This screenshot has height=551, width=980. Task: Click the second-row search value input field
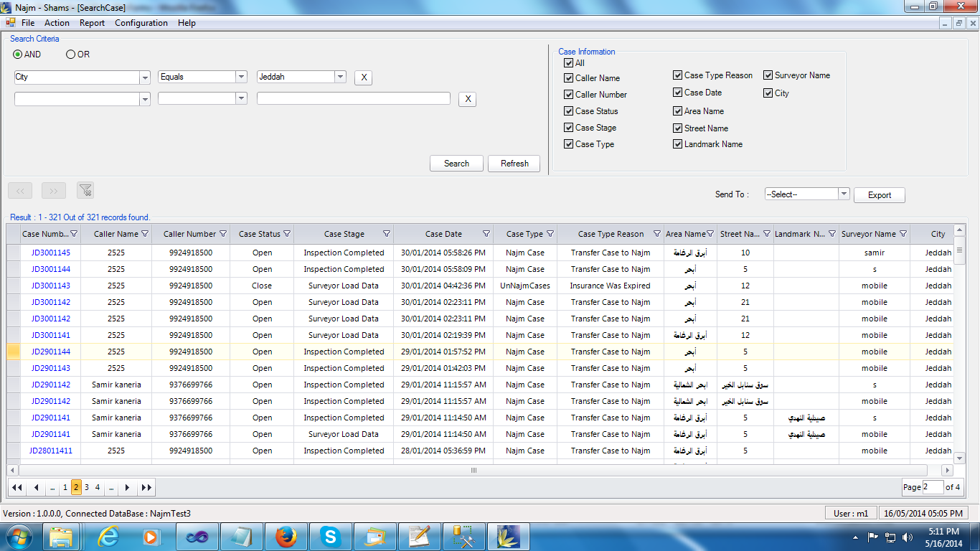[x=354, y=99]
